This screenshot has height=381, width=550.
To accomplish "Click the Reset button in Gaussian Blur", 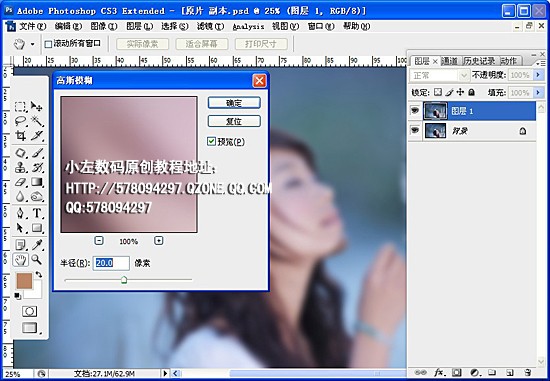I will (234, 121).
